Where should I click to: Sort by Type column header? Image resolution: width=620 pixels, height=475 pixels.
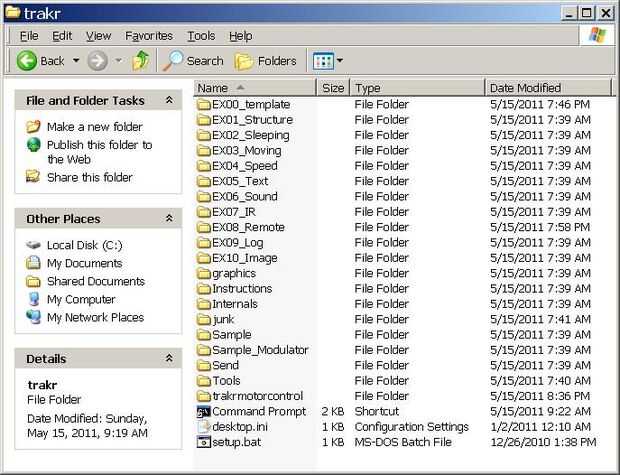coord(417,88)
